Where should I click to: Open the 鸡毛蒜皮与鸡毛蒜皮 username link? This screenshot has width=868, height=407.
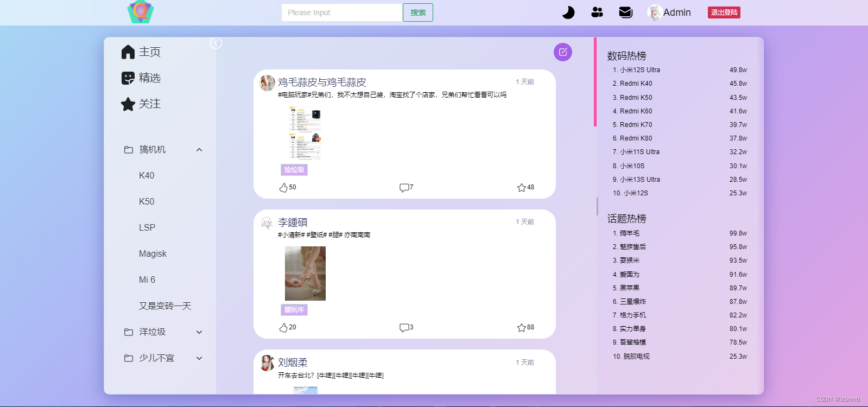[x=322, y=82]
